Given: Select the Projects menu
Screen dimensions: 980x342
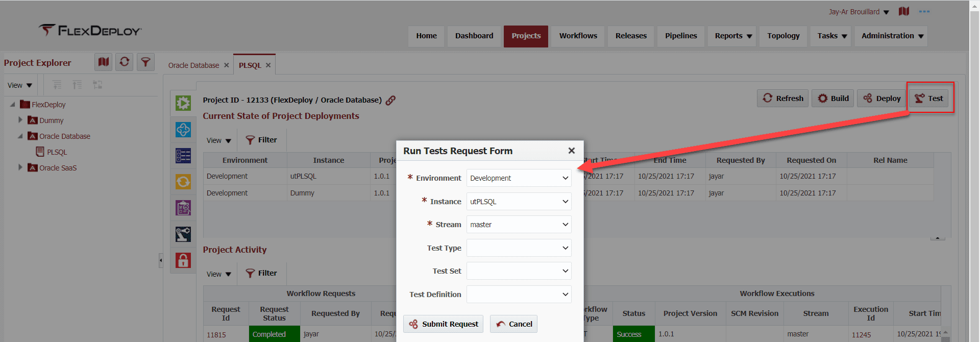Looking at the screenshot, I should [x=526, y=36].
